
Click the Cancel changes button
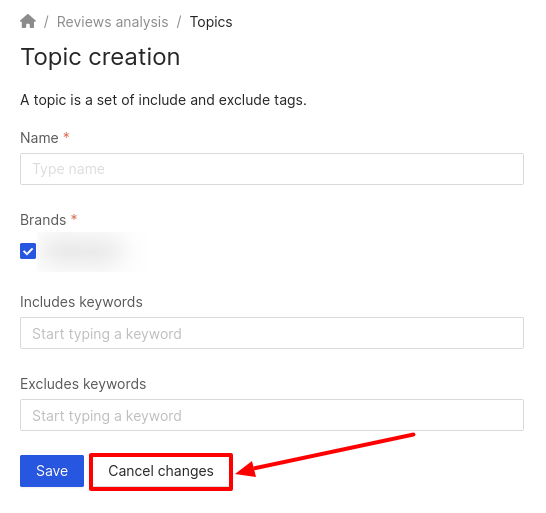point(161,471)
